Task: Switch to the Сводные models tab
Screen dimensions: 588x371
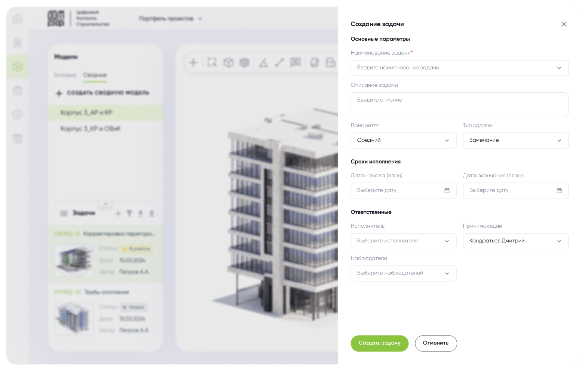Action: tap(95, 75)
